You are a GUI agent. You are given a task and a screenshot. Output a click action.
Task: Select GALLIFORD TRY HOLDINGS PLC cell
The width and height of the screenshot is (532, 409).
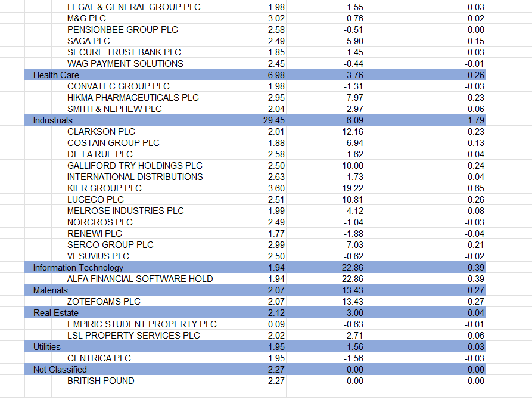point(141,166)
